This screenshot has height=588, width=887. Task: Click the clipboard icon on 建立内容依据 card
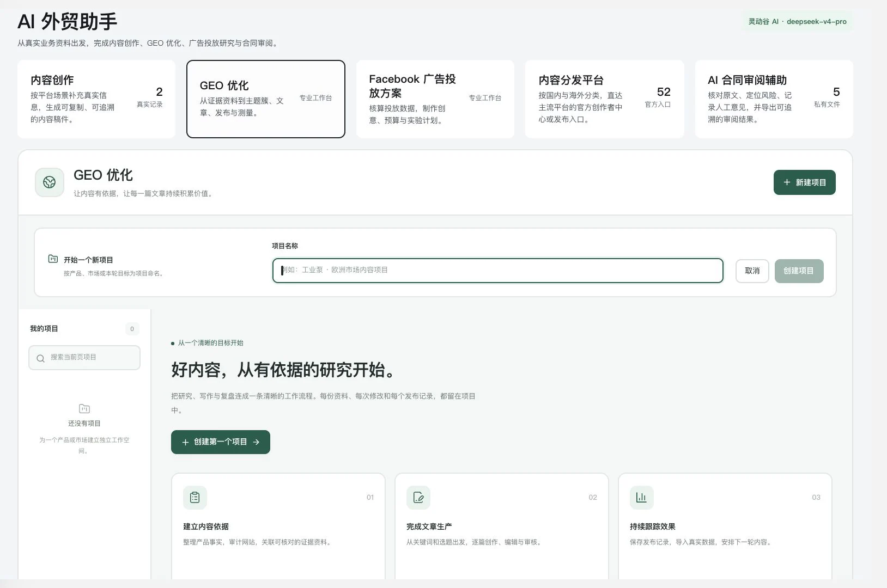pyautogui.click(x=195, y=498)
